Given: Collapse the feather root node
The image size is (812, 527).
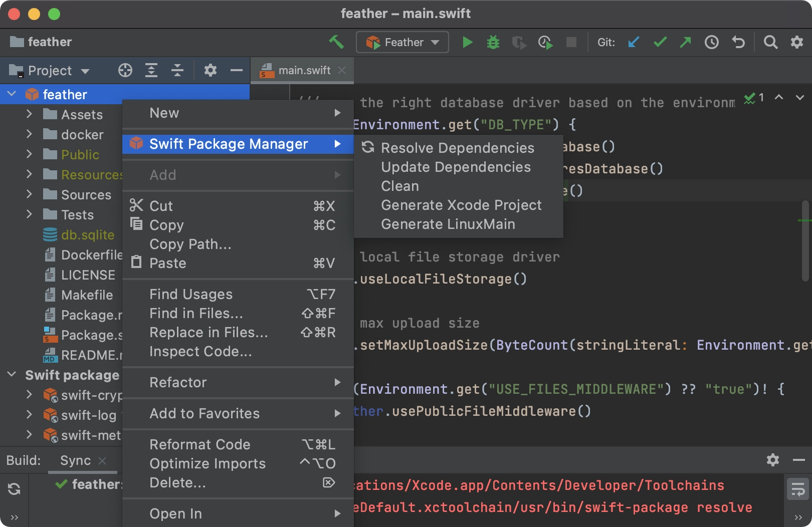Looking at the screenshot, I should 12,94.
